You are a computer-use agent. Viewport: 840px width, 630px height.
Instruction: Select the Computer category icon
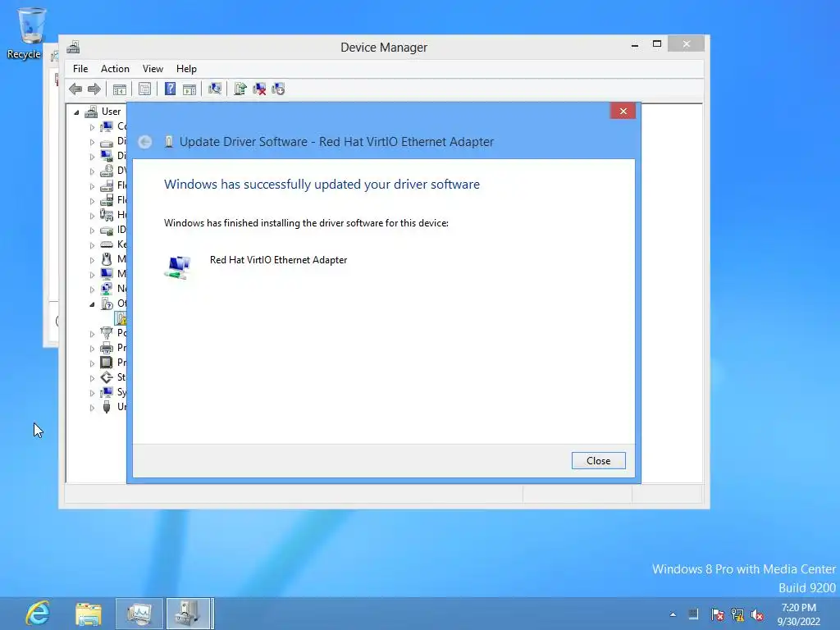click(x=107, y=126)
